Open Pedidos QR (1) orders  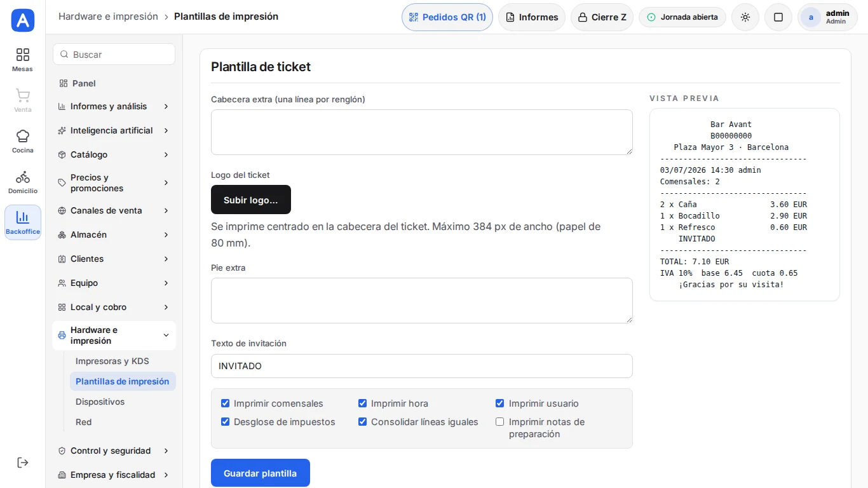coord(447,17)
